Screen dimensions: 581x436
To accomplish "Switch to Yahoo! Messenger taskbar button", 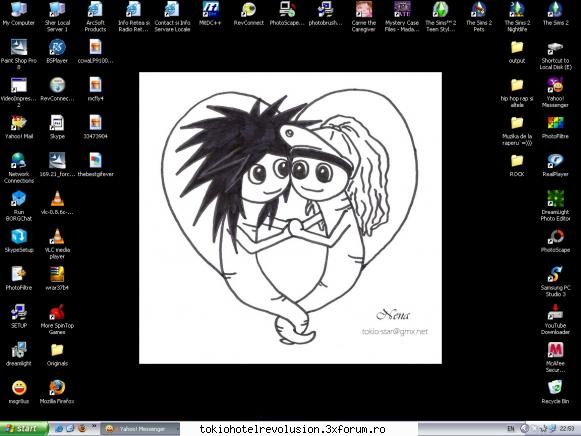I will pyautogui.click(x=140, y=429).
